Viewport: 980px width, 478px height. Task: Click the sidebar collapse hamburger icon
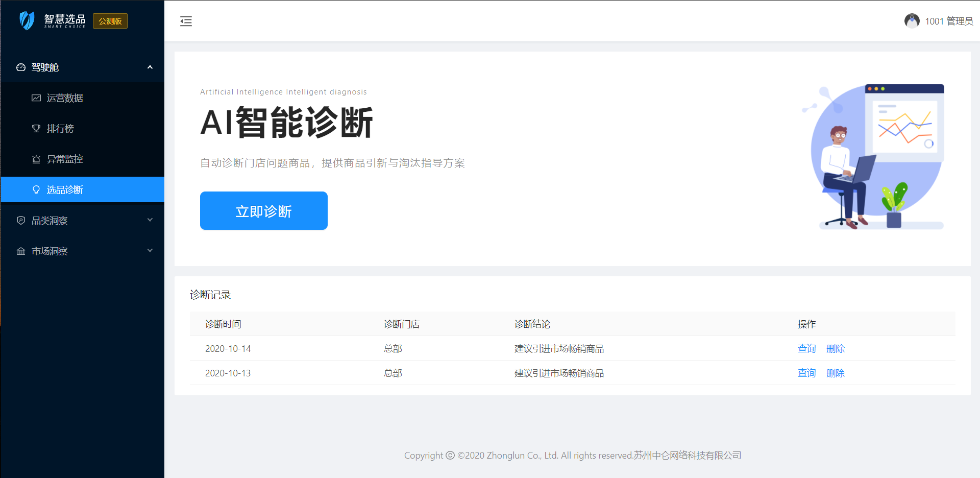coord(186,21)
